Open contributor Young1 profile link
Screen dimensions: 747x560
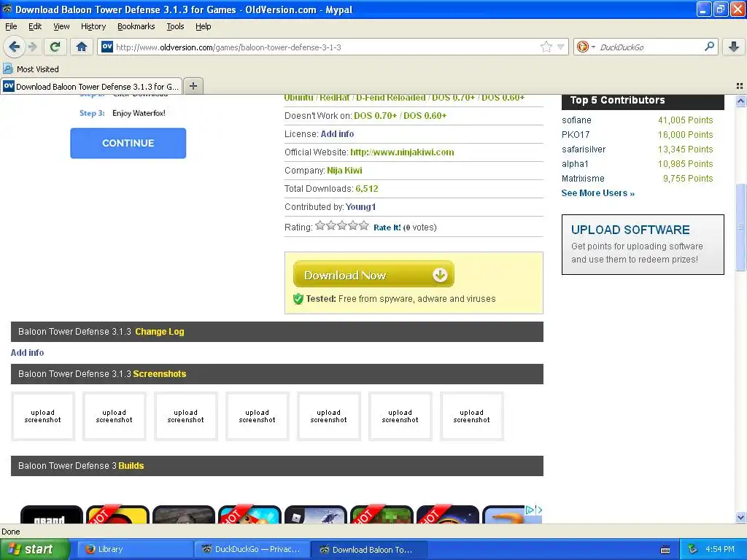pyautogui.click(x=360, y=206)
